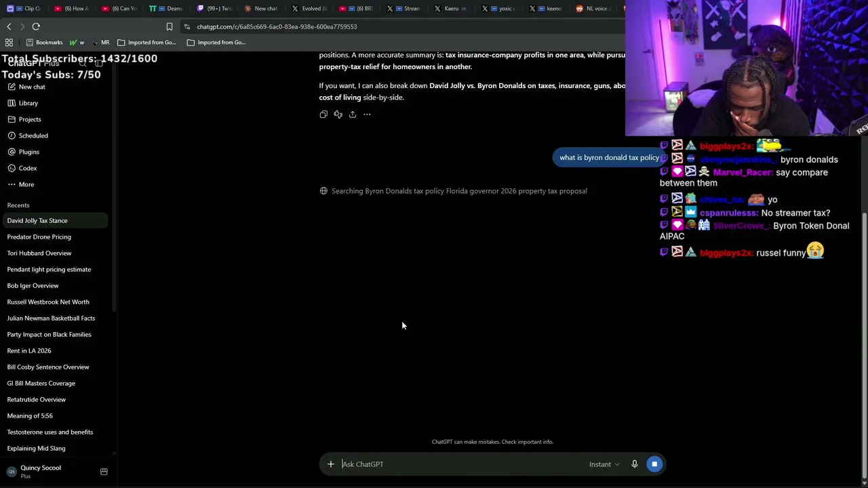Open the Testosterone uses and benefits chat

point(54,432)
